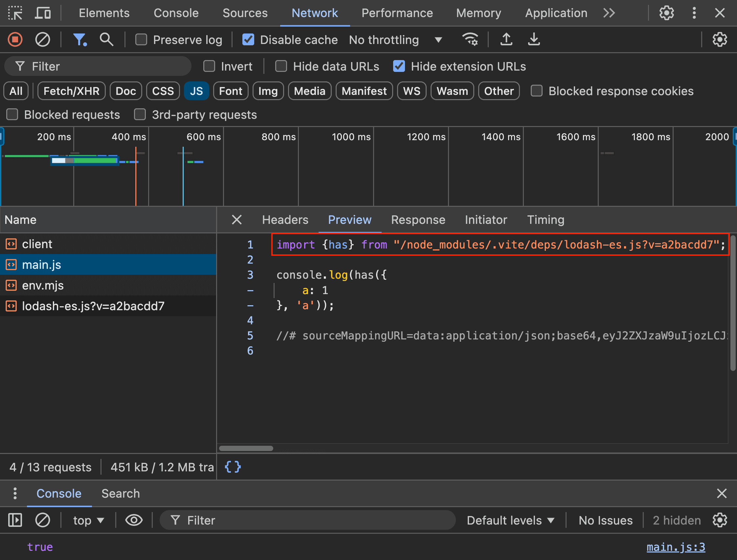Clear the network log

pyautogui.click(x=42, y=39)
